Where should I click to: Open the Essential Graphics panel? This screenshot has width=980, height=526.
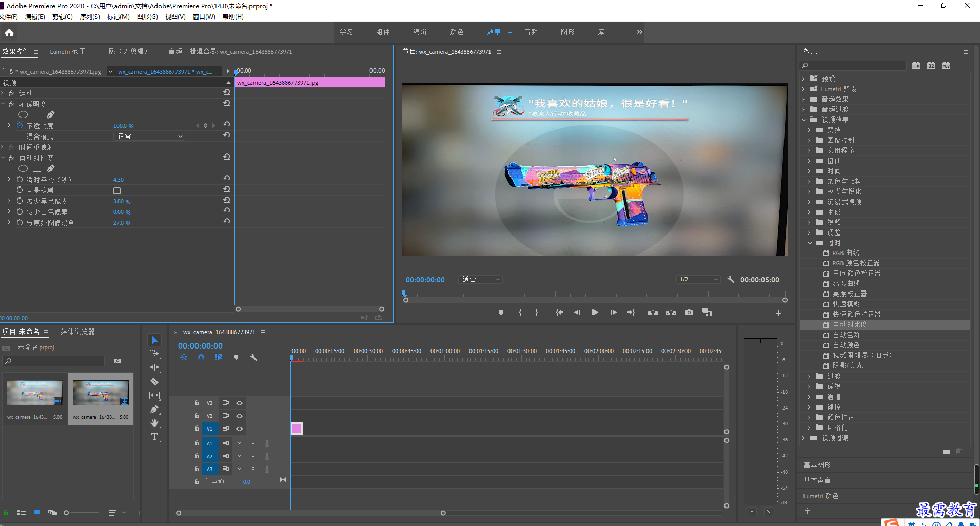click(817, 465)
